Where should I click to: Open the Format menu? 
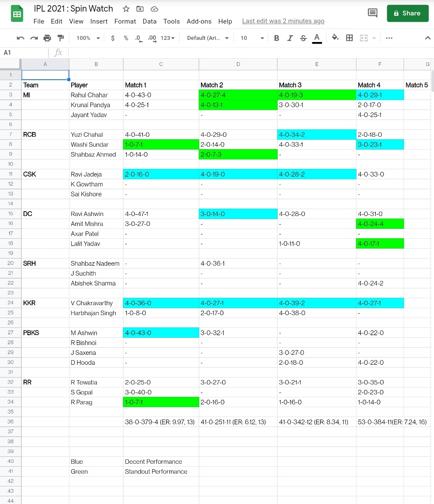click(125, 21)
